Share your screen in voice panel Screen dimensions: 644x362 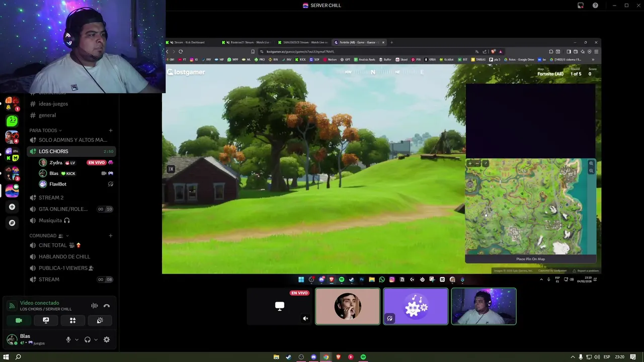coord(46,320)
